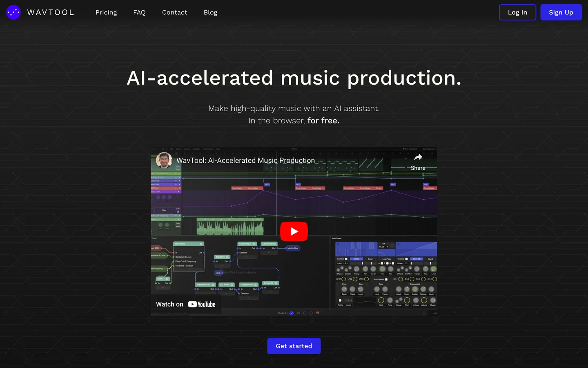Open the Pricing page

[x=106, y=12]
